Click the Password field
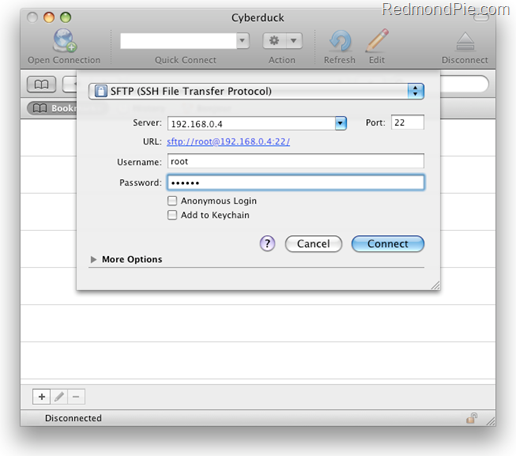Viewport: 516px width, 456px height. pyautogui.click(x=296, y=182)
